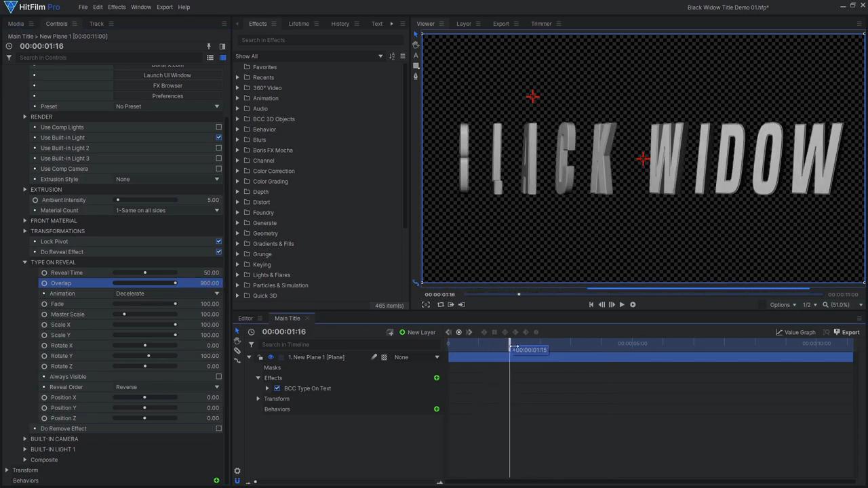This screenshot has width=868, height=488.
Task: Add a behavior with the green plus
Action: (437, 409)
